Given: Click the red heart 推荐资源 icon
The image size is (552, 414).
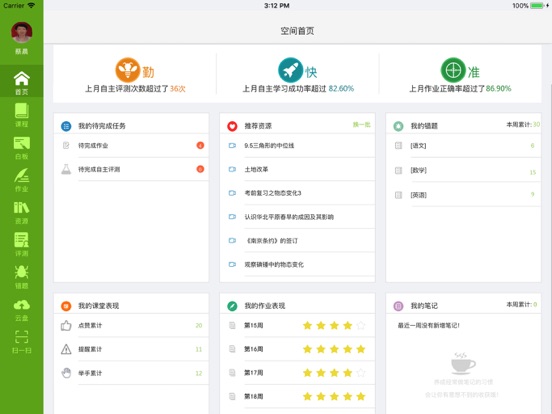Looking at the screenshot, I should tap(232, 126).
